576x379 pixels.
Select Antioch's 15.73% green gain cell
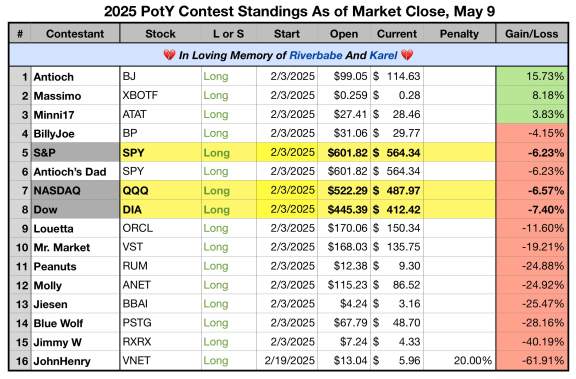(x=532, y=76)
